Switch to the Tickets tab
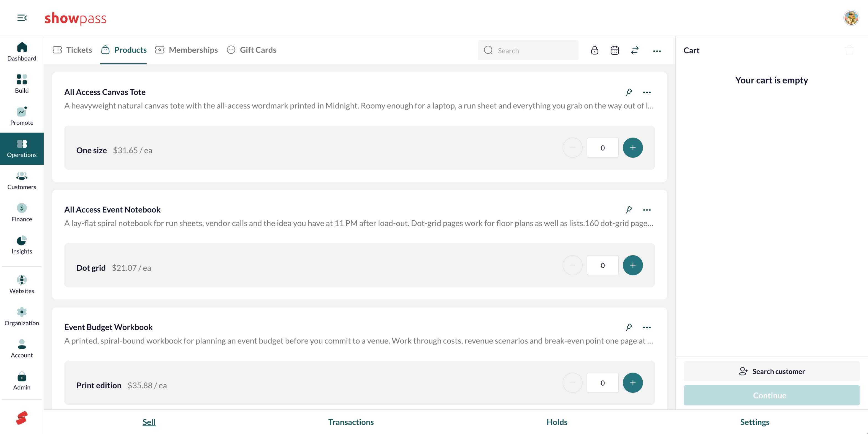The image size is (868, 434). click(73, 50)
